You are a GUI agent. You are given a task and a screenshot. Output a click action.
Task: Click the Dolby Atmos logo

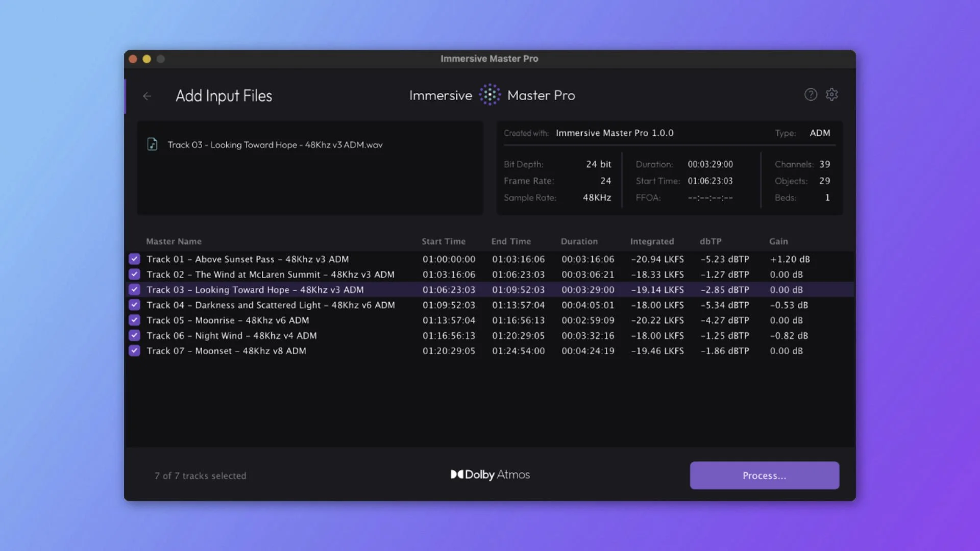click(x=490, y=475)
